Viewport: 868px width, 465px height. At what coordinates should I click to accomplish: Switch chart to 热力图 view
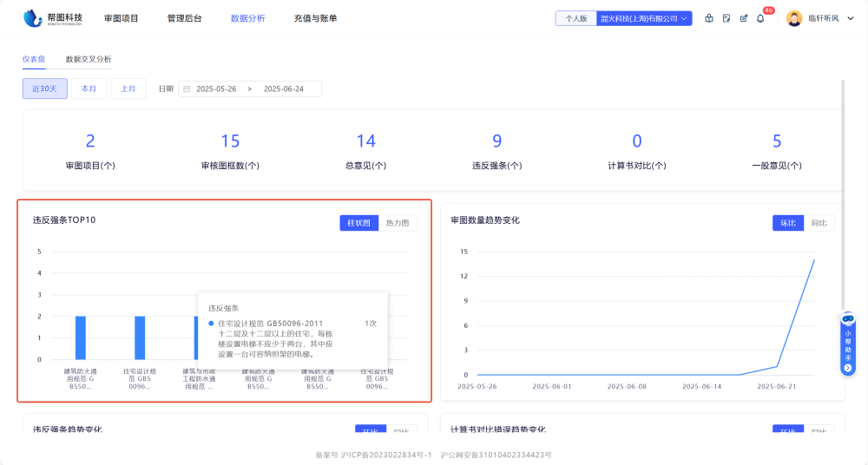398,223
